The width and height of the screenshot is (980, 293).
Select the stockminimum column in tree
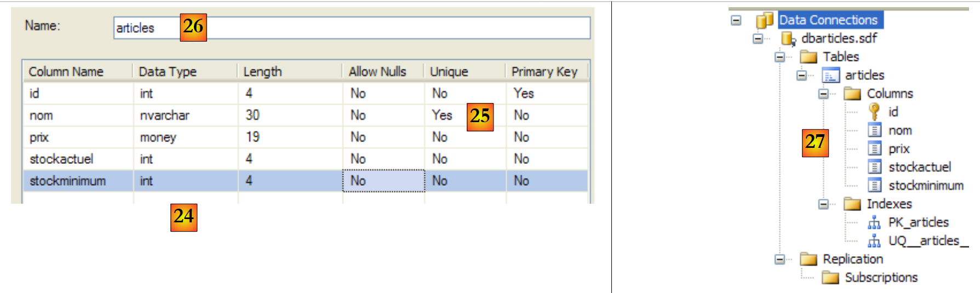point(926,186)
